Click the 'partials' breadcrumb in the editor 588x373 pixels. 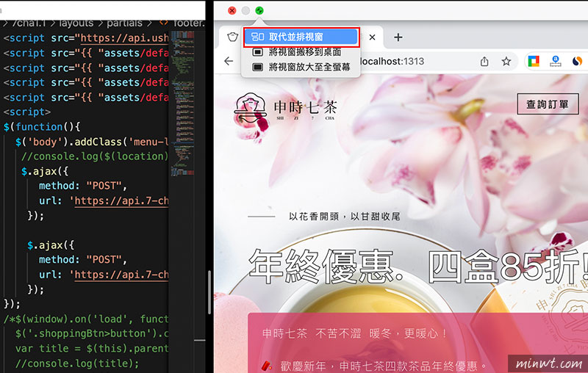tap(124, 23)
